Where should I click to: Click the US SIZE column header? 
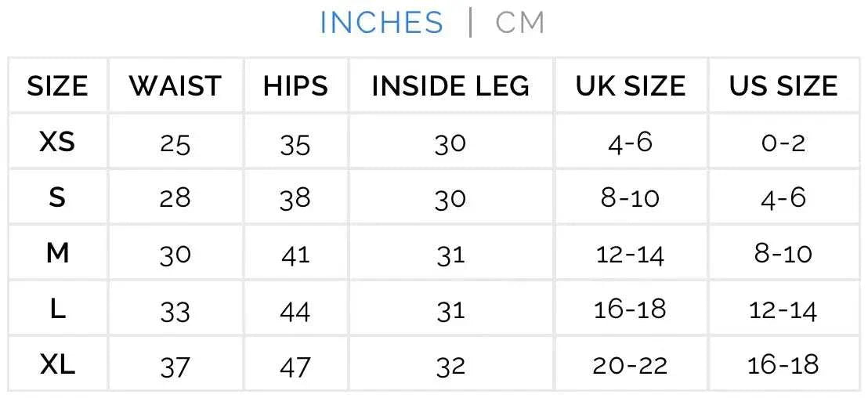point(783,85)
